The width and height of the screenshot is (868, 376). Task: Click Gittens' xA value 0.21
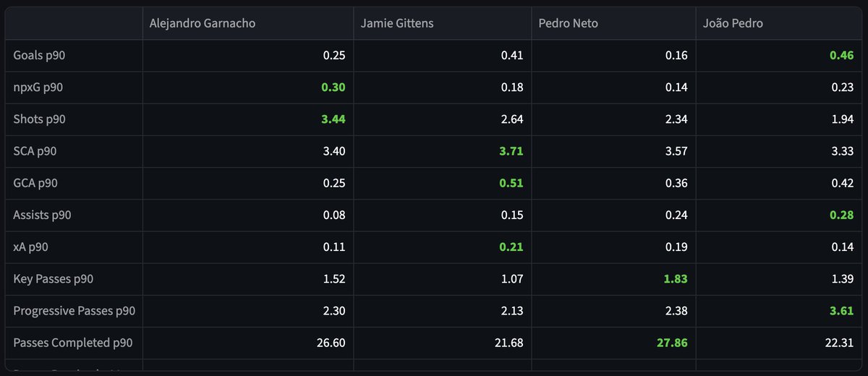tap(511, 247)
